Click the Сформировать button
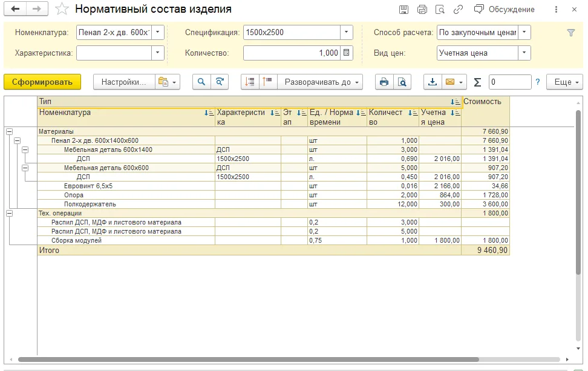 [42, 82]
